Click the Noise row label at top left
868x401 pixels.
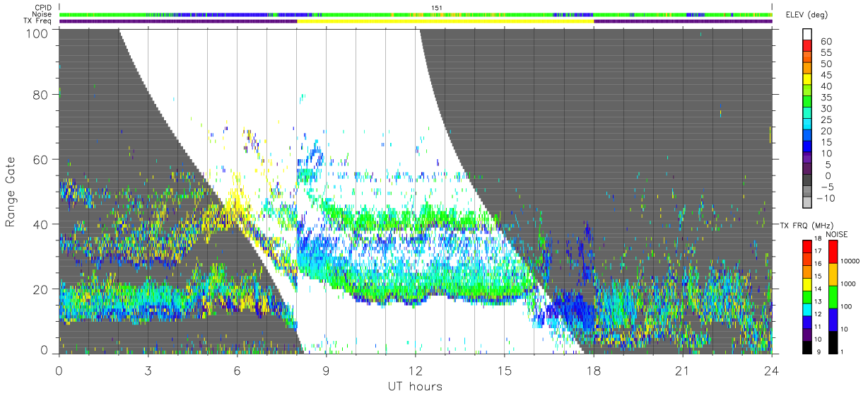coord(42,14)
